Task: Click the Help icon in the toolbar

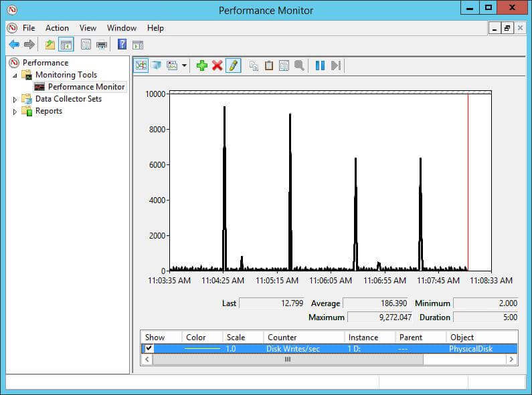Action: coord(122,45)
